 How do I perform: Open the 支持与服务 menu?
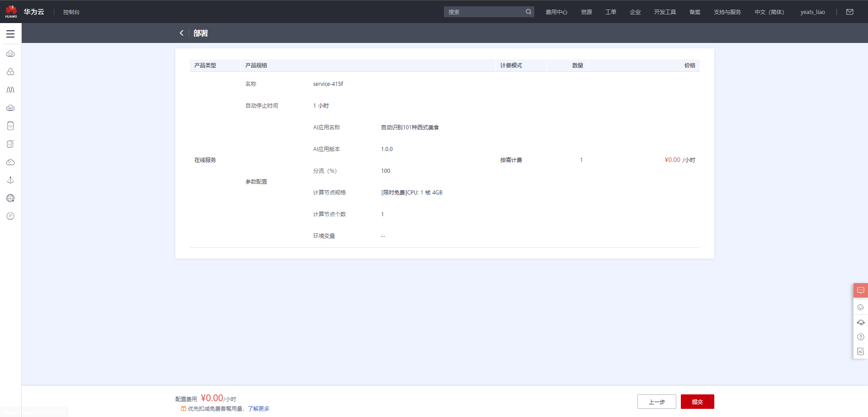727,12
